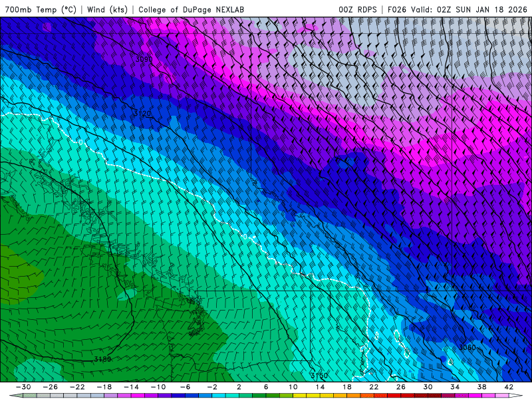The width and height of the screenshot is (532, 399).
Task: Click the -22 color scale label
Action: pos(77,387)
